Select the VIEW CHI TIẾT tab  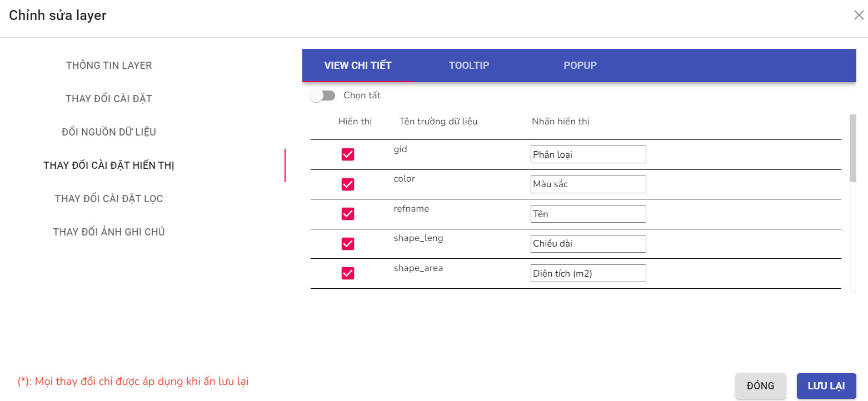(x=358, y=65)
